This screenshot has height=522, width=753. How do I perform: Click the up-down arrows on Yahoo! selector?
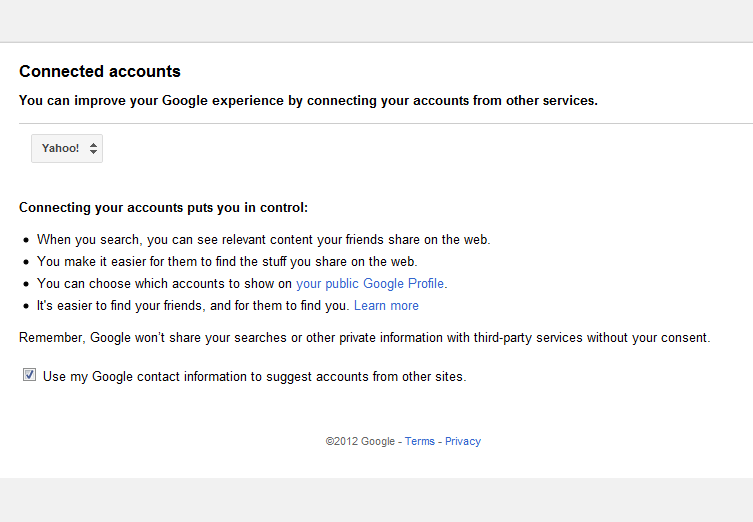93,148
